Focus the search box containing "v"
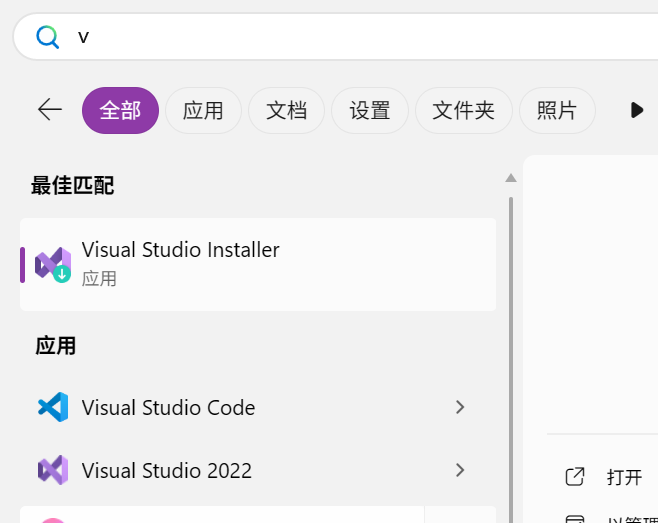This screenshot has height=523, width=658. pyautogui.click(x=336, y=37)
